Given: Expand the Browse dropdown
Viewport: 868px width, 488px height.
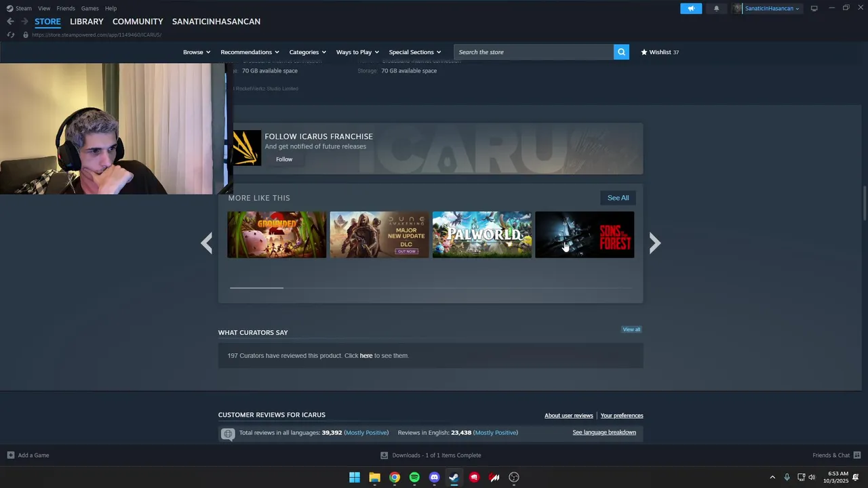Looking at the screenshot, I should pyautogui.click(x=197, y=52).
